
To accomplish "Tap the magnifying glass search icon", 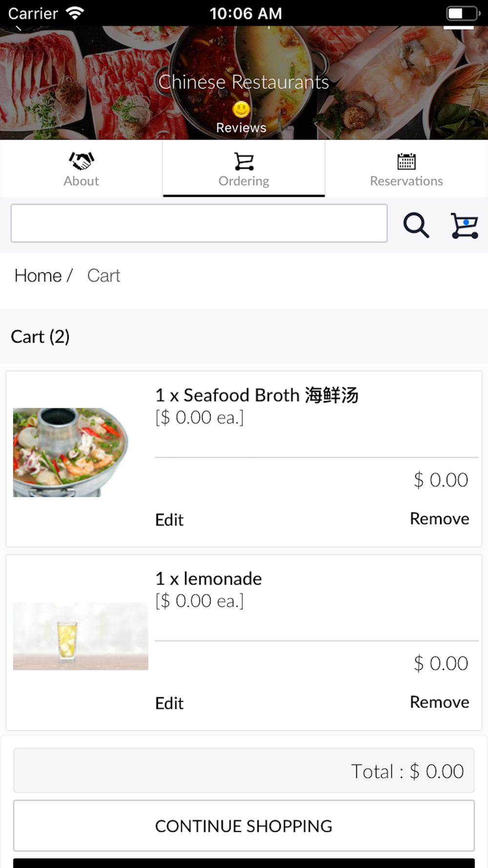I will (x=416, y=225).
